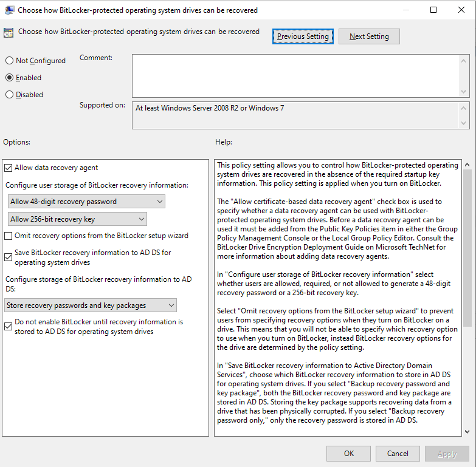Viewport: 476px width, 467px height.
Task: Click inside the Comment text box
Action: click(295, 75)
